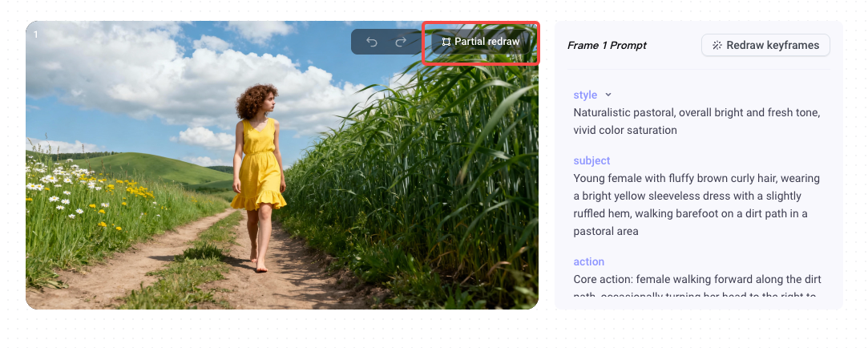Image resolution: width=868 pixels, height=348 pixels.
Task: Click the Redraw keyframes button
Action: coord(765,46)
